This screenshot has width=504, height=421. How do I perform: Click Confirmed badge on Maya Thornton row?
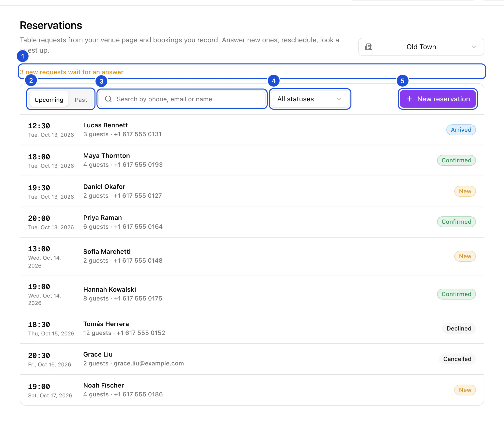[x=456, y=160]
